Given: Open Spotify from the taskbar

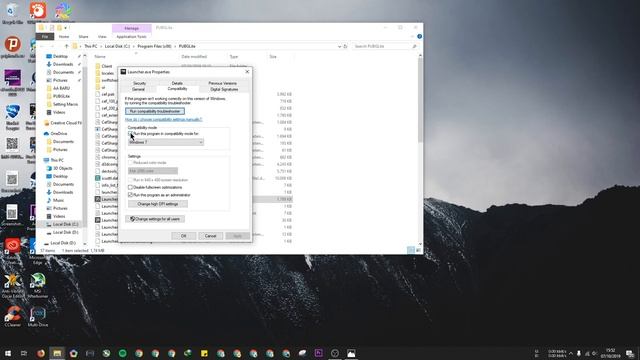Looking at the screenshot, I should (x=122, y=353).
